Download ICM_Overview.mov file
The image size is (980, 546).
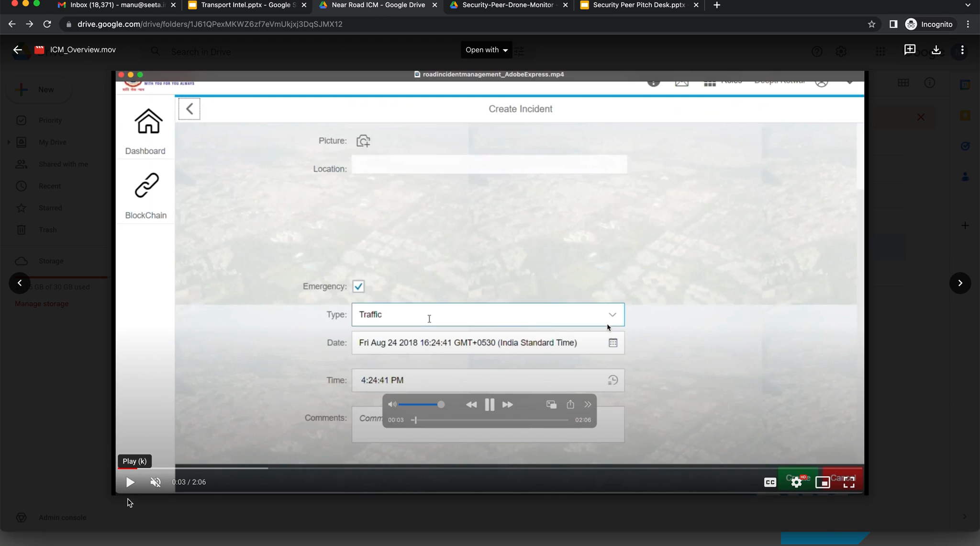click(936, 50)
